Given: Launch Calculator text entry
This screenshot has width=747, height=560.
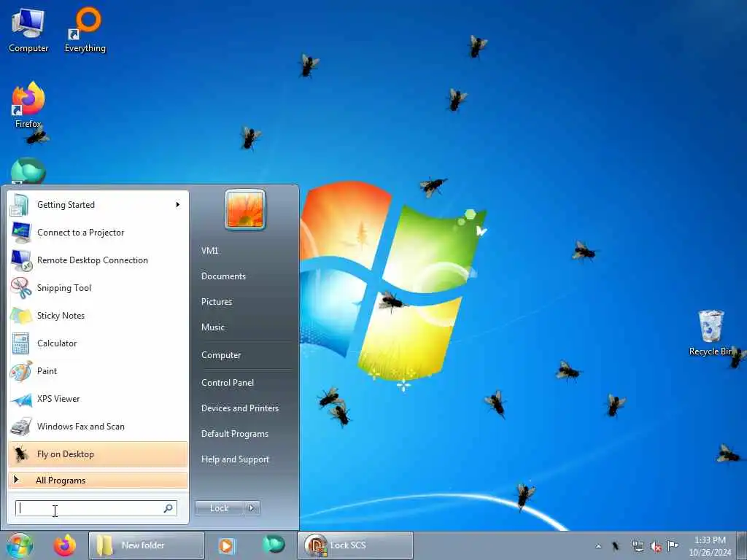Looking at the screenshot, I should (x=57, y=343).
